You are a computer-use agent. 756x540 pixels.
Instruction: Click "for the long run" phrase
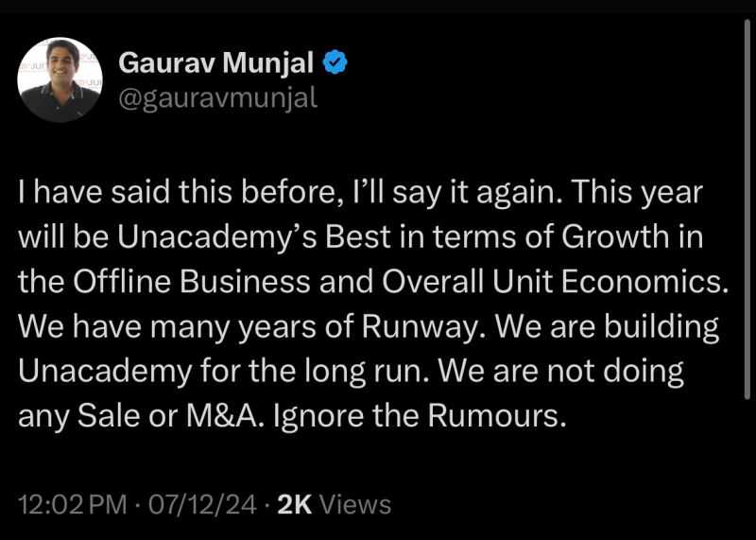pos(332,370)
